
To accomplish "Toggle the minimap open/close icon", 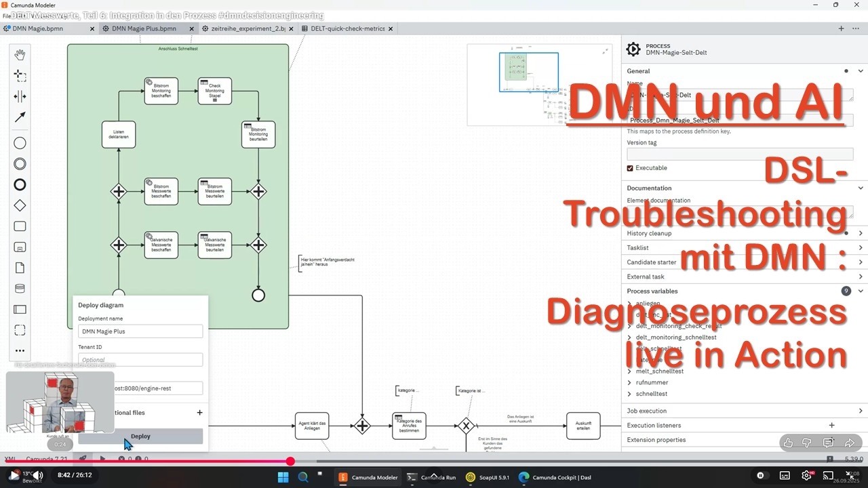I will point(606,51).
